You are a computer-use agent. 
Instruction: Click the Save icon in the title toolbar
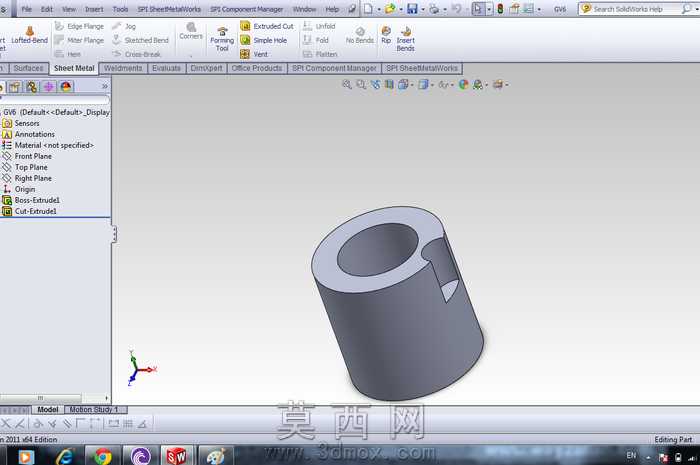412,9
